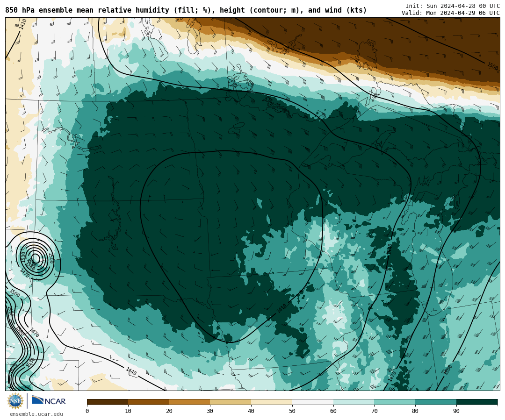Click the colorbar tick label 60
505x420 pixels.
pyautogui.click(x=333, y=411)
